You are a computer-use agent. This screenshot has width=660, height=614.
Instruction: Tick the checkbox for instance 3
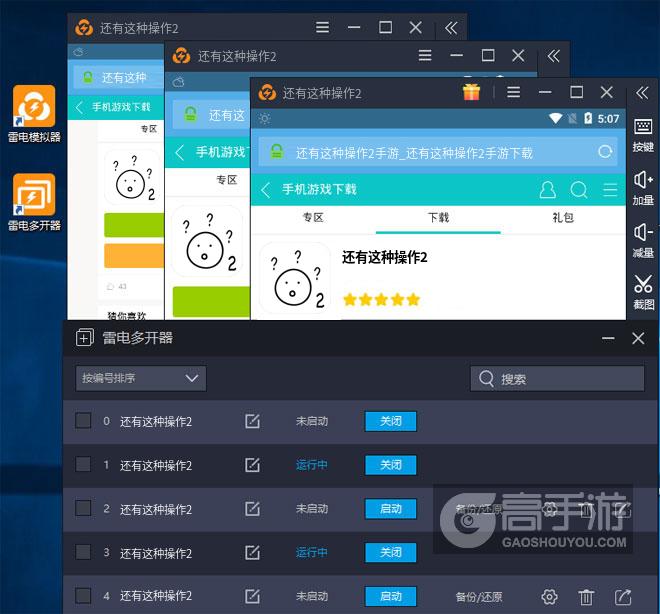click(x=83, y=552)
